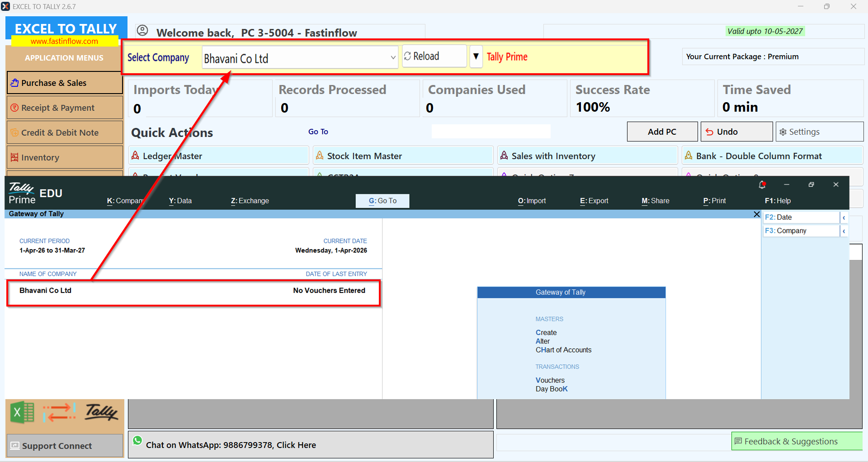Click the orange transfer arrows icon
The image size is (868, 462).
tap(59, 412)
